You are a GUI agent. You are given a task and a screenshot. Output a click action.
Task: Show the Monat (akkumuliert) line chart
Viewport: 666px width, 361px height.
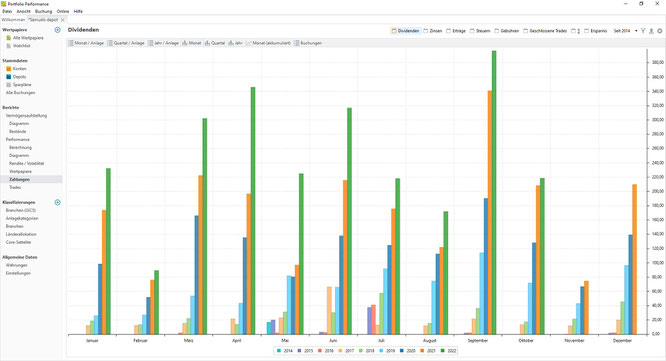[268, 43]
